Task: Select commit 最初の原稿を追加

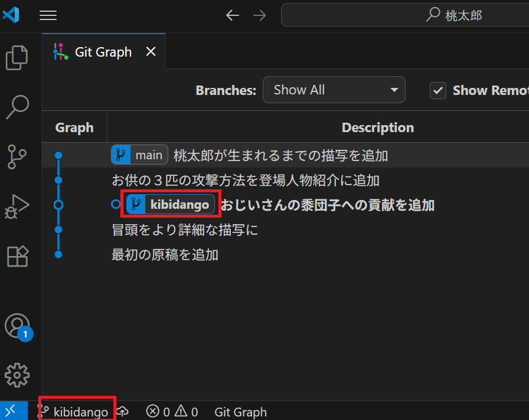Action: [x=165, y=255]
